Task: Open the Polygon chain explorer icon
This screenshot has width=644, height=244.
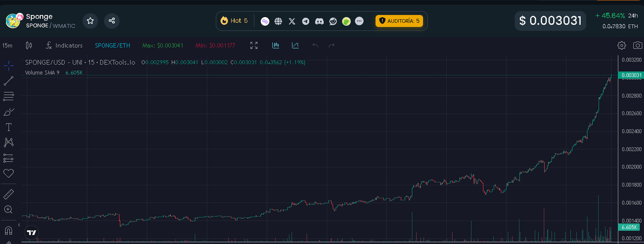Action: pos(265,21)
